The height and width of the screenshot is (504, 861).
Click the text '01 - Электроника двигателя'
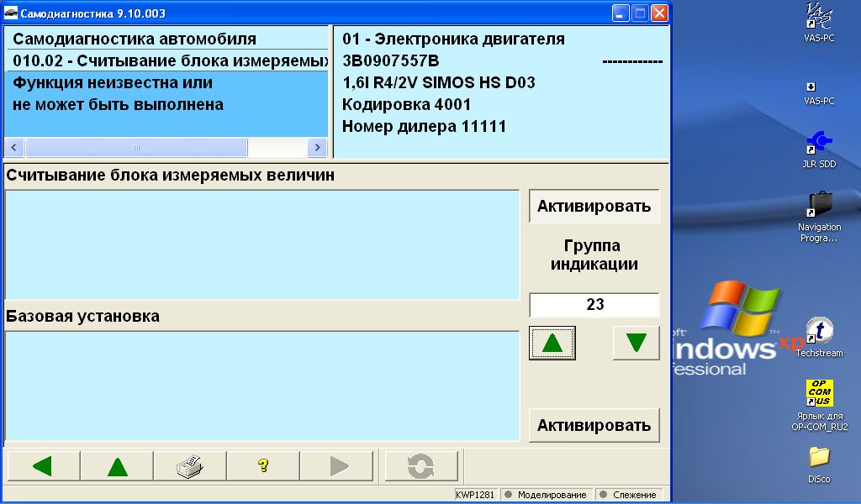(453, 39)
